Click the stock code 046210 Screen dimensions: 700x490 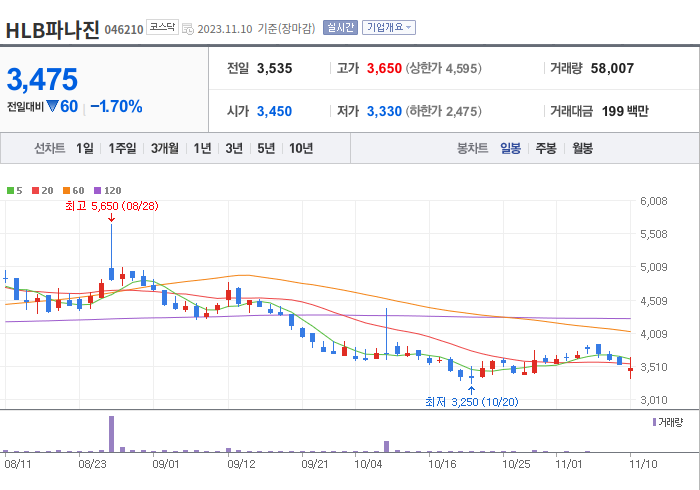[x=124, y=30]
